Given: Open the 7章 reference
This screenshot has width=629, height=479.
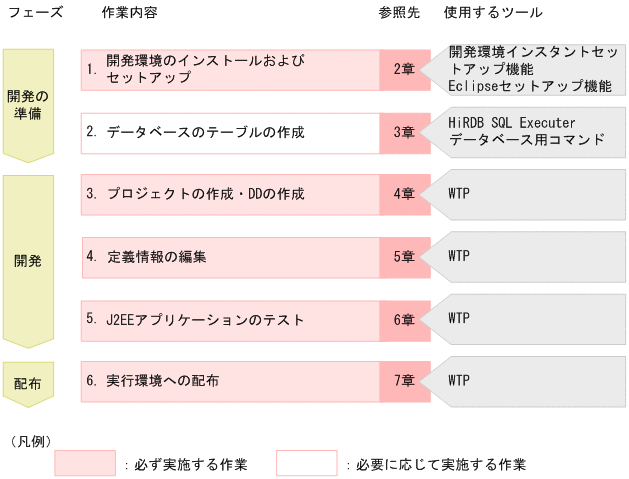Looking at the screenshot, I should [404, 381].
